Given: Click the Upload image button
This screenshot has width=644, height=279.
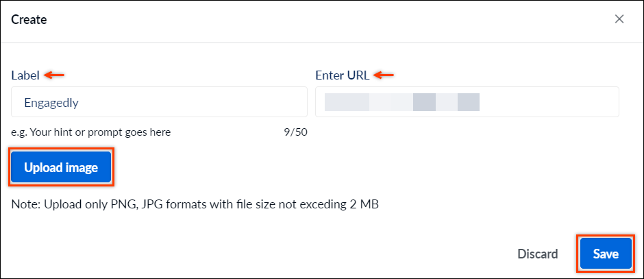Looking at the screenshot, I should 61,167.
